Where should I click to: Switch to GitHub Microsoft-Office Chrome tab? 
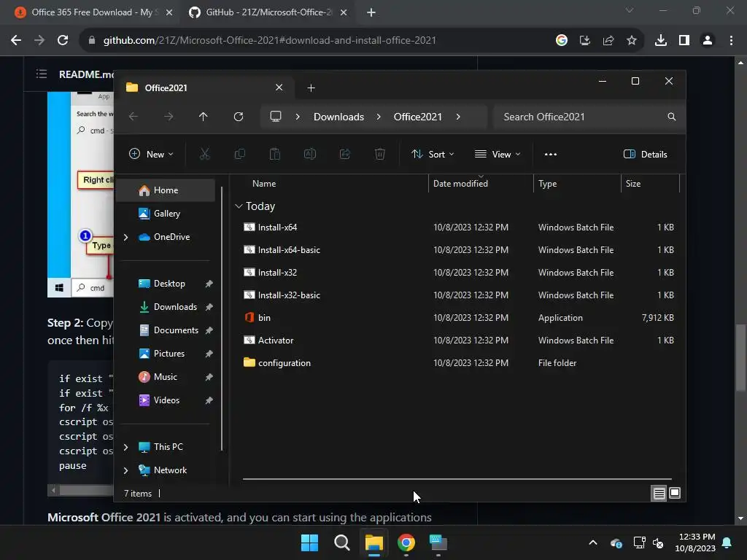268,12
